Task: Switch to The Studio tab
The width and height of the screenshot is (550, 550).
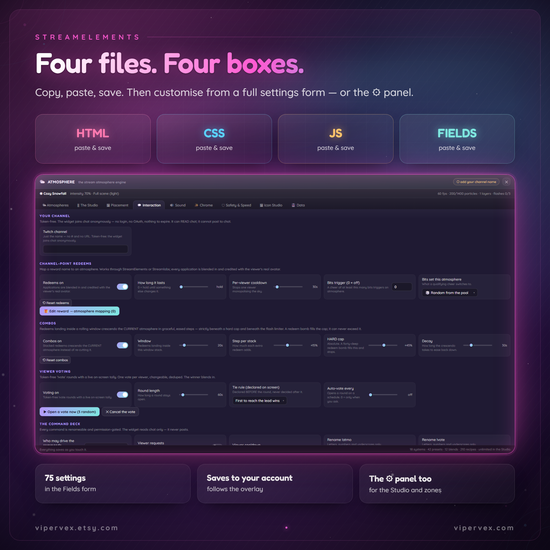Action: pos(87,205)
